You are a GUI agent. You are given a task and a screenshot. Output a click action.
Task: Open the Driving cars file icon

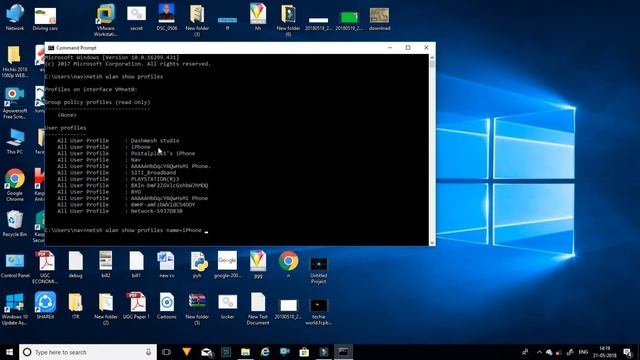[45, 19]
